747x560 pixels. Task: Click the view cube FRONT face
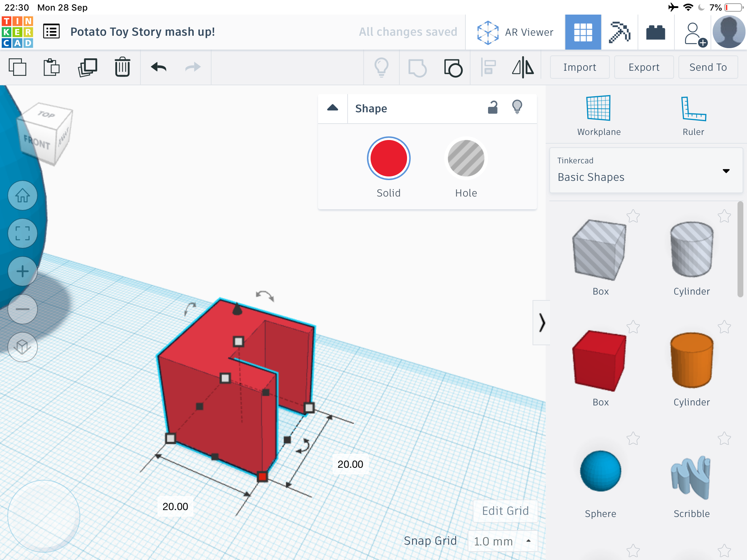click(x=37, y=143)
